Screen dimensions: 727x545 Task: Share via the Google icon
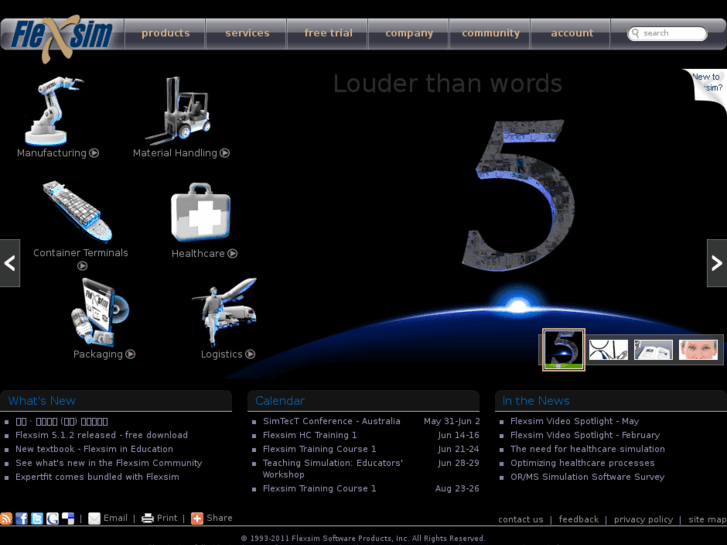52,518
